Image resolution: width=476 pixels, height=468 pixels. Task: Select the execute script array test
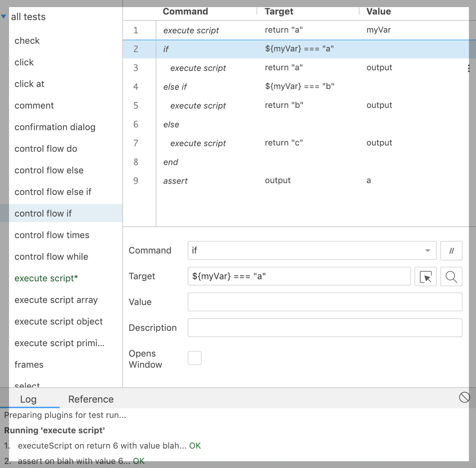click(x=56, y=300)
